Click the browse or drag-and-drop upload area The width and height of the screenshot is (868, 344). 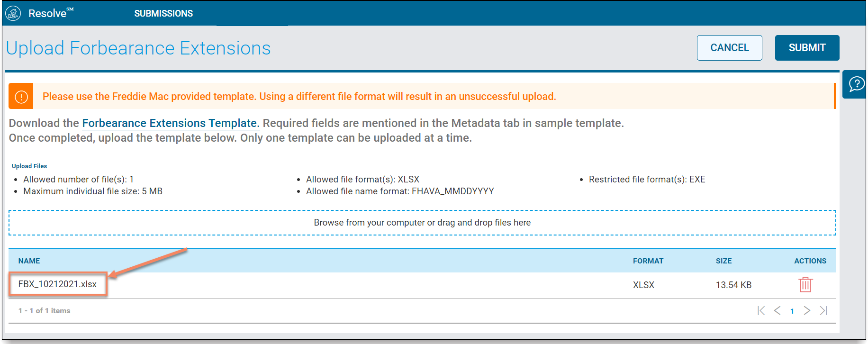(x=422, y=223)
